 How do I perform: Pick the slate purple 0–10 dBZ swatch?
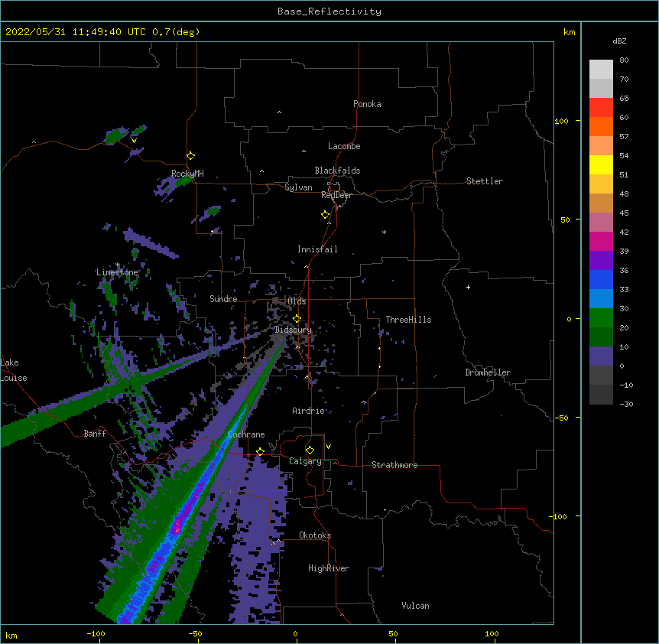(x=601, y=356)
